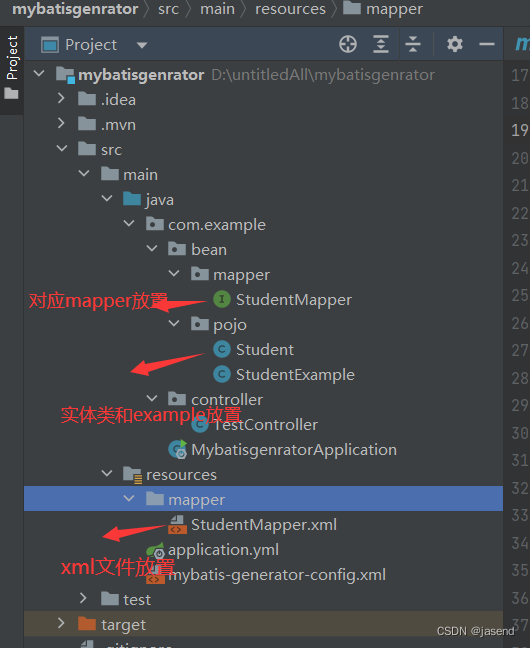This screenshot has height=648, width=530.
Task: Click editor gutter line number 33
Action: (520, 515)
